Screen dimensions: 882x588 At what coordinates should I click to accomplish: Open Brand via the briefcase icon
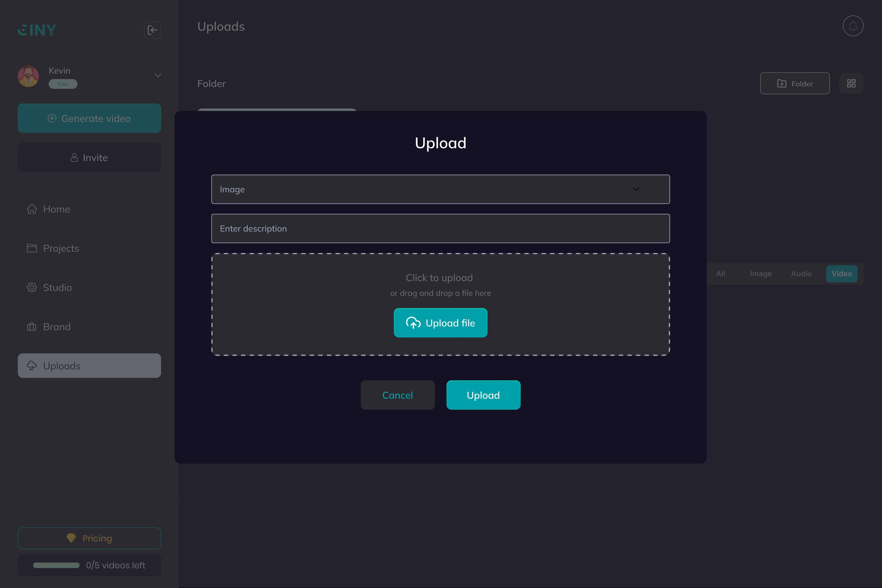coord(32,327)
